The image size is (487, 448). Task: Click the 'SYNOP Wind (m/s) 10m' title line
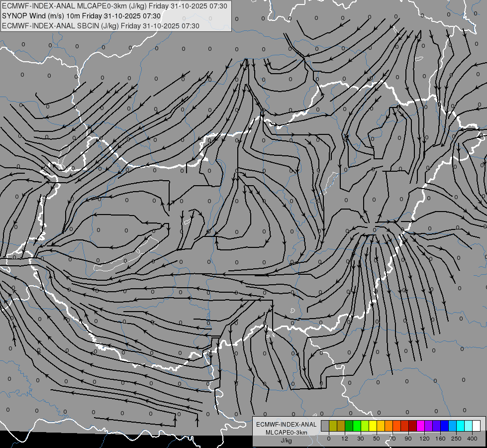[x=82, y=16]
